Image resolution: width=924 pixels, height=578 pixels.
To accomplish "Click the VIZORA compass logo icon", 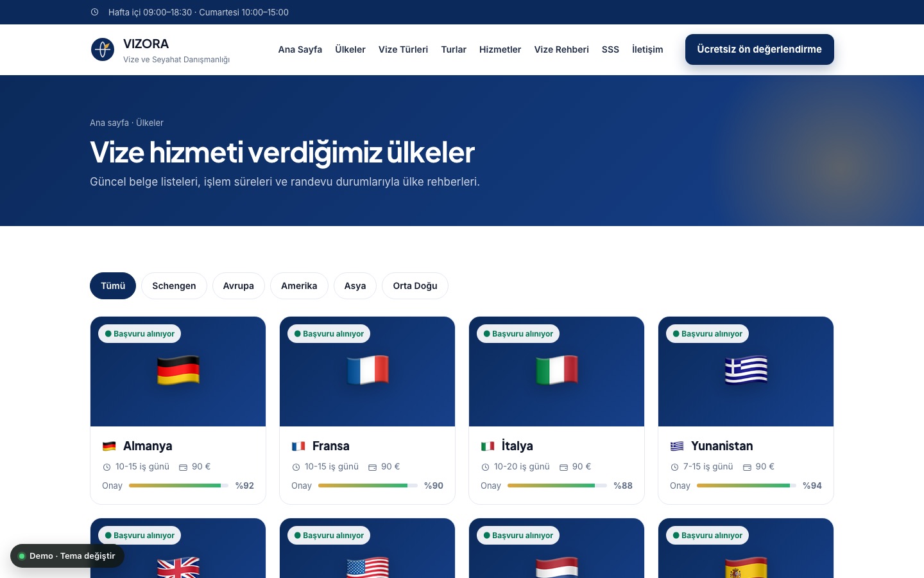I will coord(103,49).
